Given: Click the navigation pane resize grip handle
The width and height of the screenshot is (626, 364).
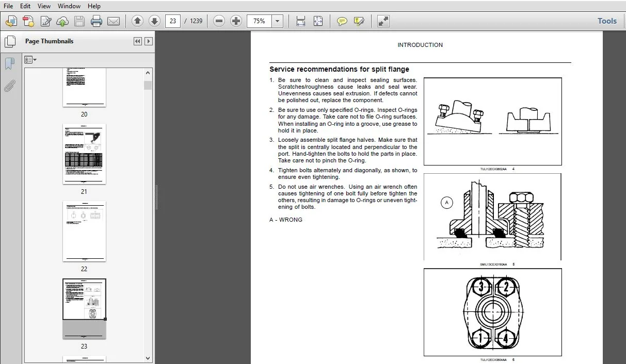Looking at the screenshot, I should 156,197.
